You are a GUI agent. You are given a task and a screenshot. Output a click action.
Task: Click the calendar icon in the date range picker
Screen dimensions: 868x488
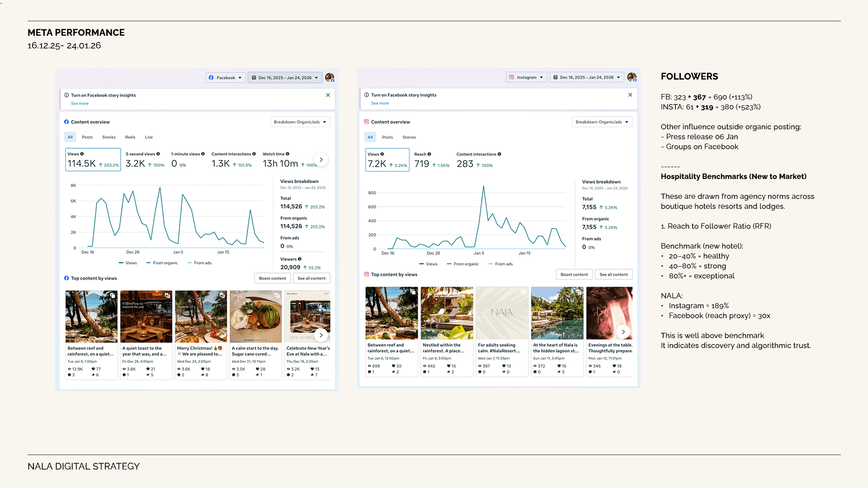[x=254, y=77]
